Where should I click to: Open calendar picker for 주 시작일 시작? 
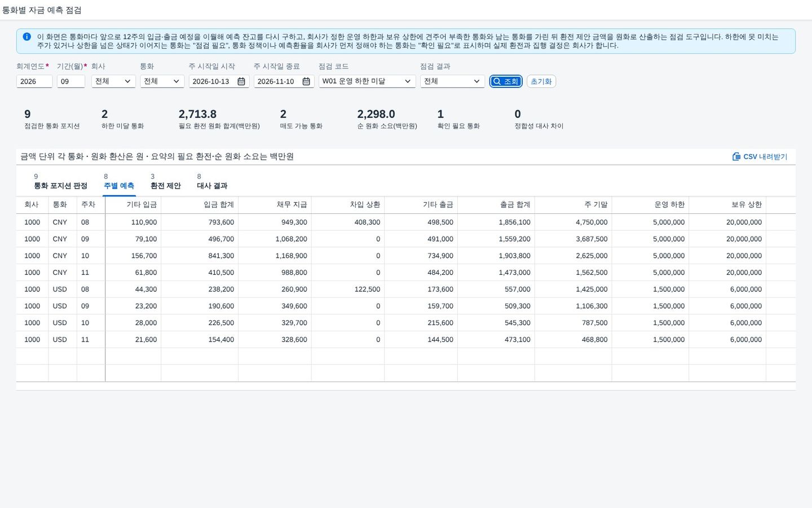pyautogui.click(x=241, y=81)
